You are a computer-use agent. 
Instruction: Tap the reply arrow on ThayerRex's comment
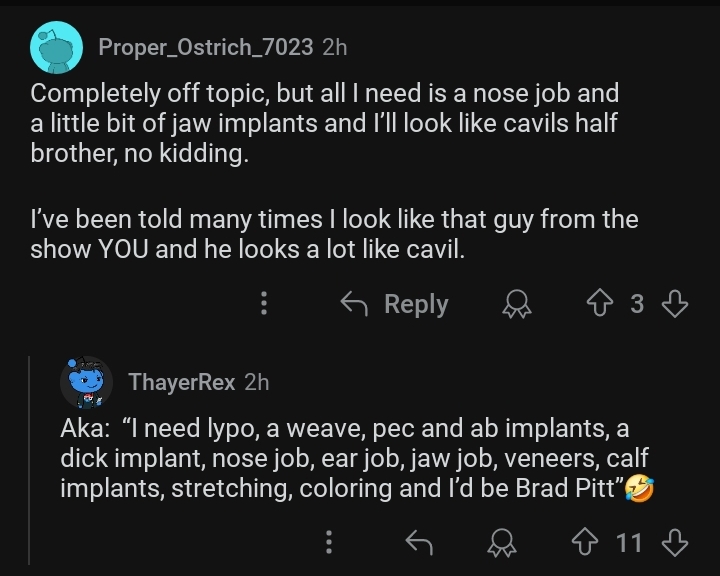[x=418, y=543]
